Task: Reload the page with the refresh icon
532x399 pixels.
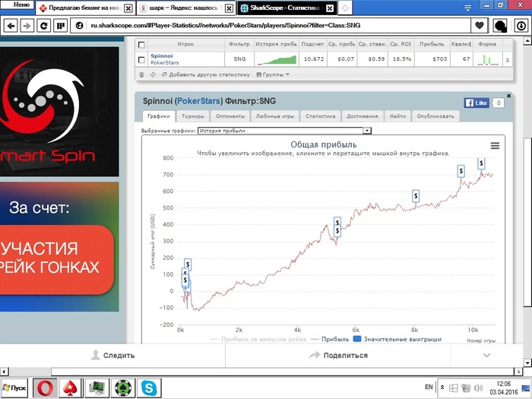Action: coord(44,26)
